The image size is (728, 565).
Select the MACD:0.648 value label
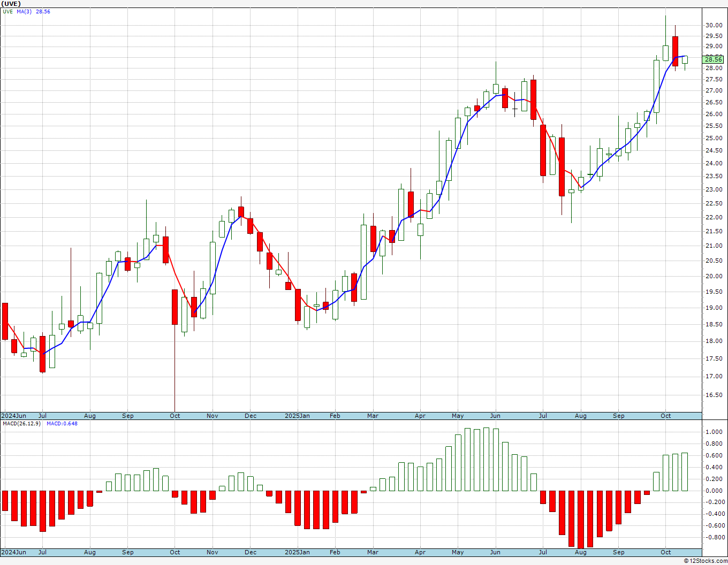(62, 424)
